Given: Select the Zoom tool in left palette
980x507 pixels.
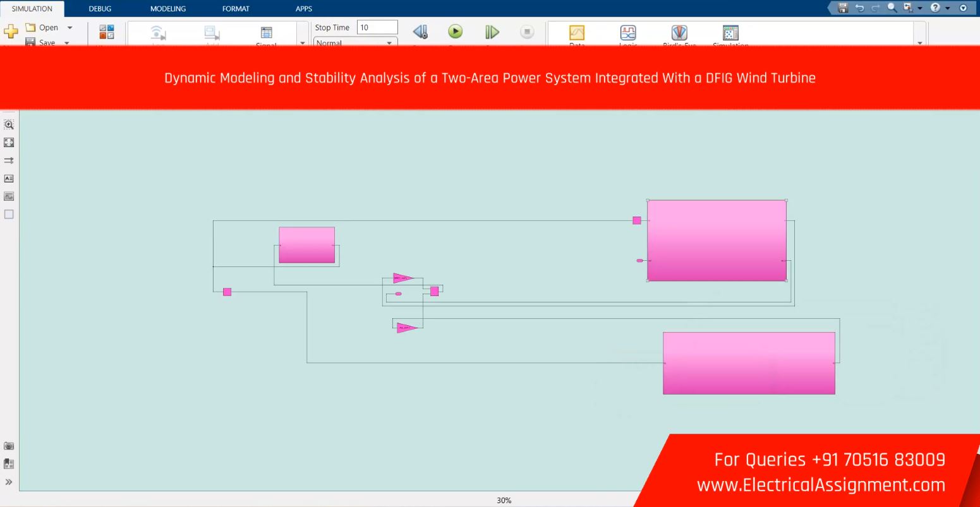Looking at the screenshot, I should pyautogui.click(x=9, y=125).
